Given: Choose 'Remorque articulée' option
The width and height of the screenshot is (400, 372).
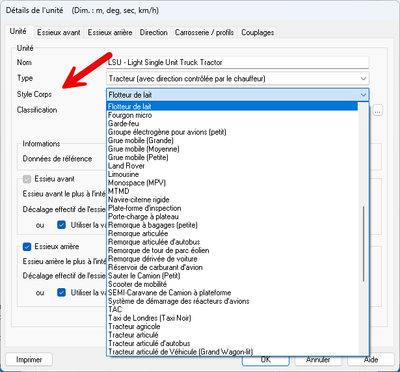Looking at the screenshot, I should 232,234.
